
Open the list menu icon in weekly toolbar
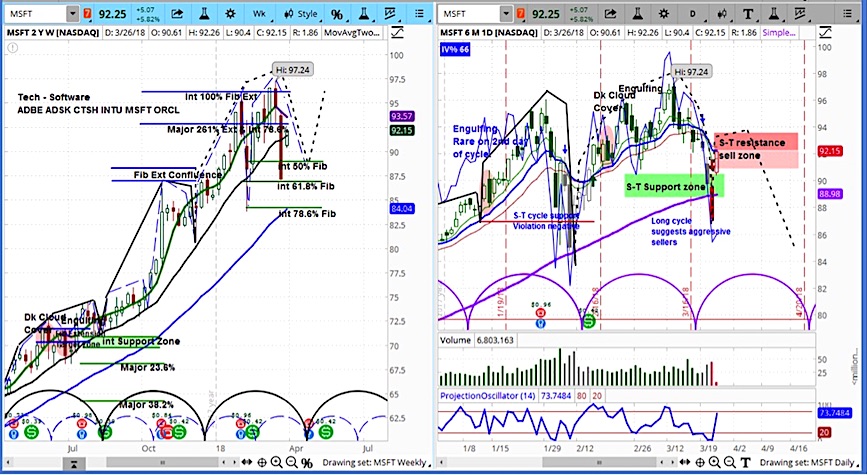420,14
